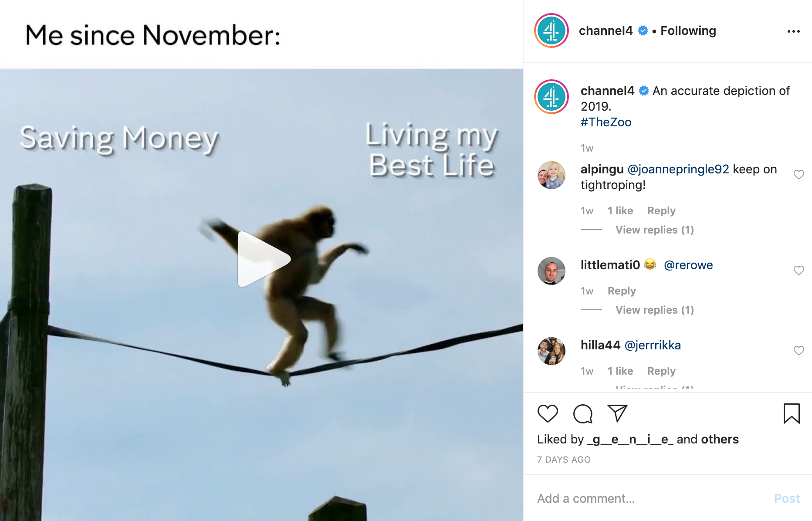
Task: Open the three-dot more options menu
Action: click(x=794, y=31)
